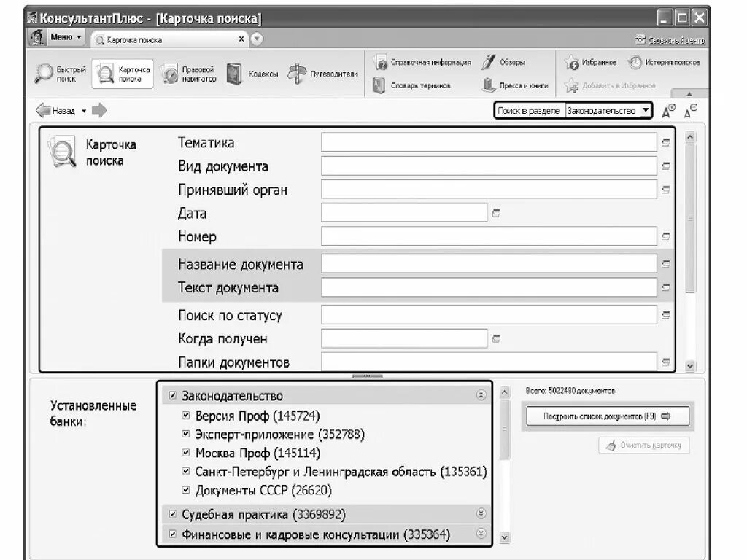Open tab list dropdown arrow
747x560 pixels.
[257, 39]
